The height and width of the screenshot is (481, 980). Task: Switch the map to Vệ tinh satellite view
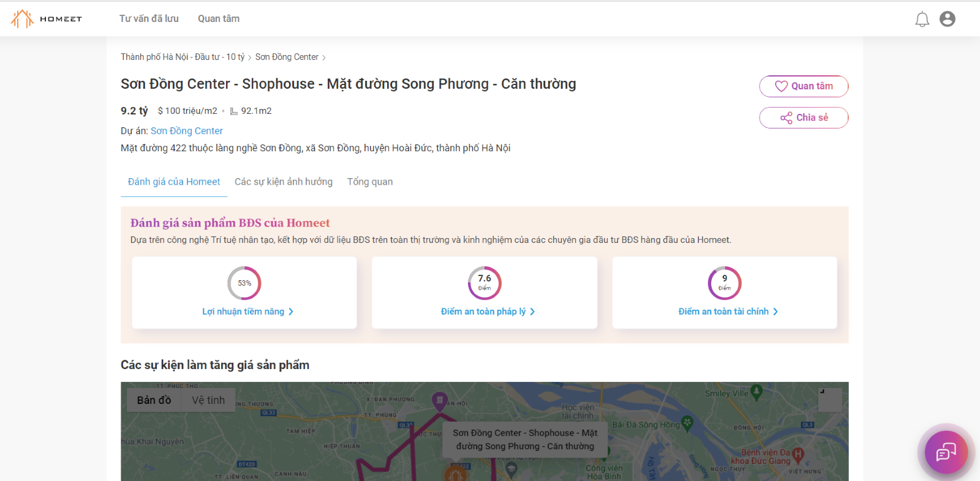click(x=208, y=400)
